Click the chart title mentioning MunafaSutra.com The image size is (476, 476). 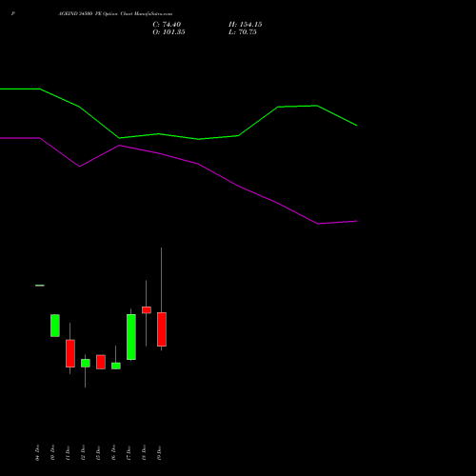pyautogui.click(x=115, y=14)
